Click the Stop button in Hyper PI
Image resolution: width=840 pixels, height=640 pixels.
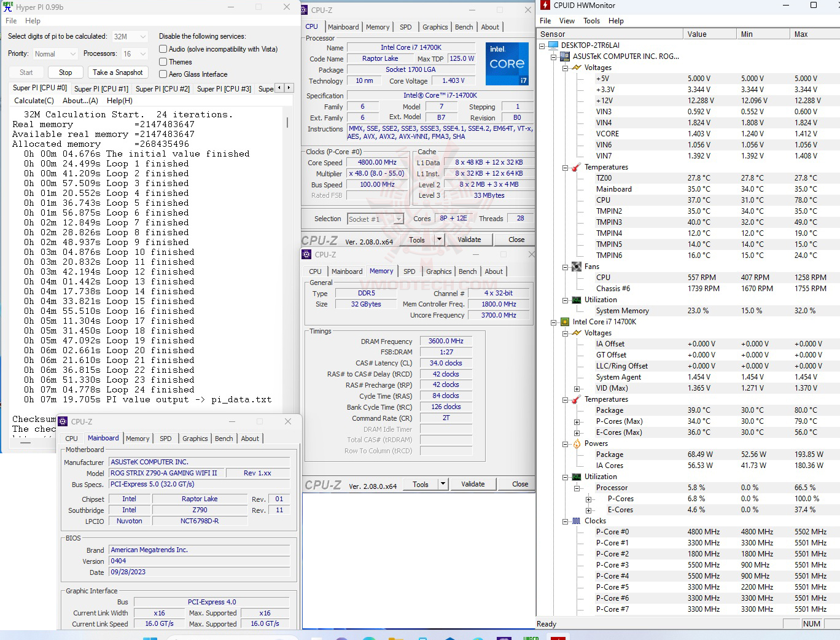tap(65, 72)
